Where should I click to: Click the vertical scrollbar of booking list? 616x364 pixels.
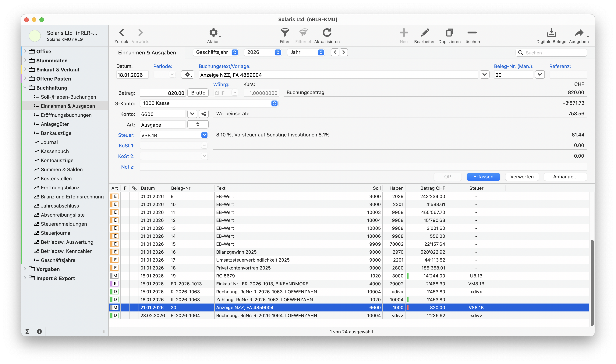[x=592, y=282]
